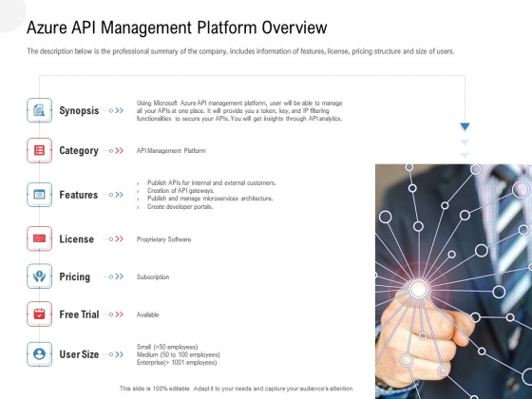The image size is (532, 399).
Task: Select the Pricing heading label
Action: click(75, 276)
